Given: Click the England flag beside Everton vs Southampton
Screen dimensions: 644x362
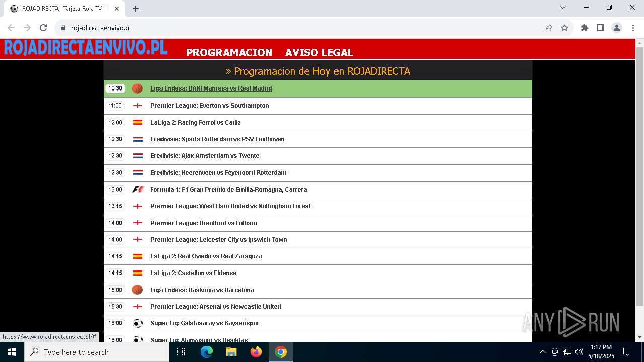Looking at the screenshot, I should pos(137,106).
